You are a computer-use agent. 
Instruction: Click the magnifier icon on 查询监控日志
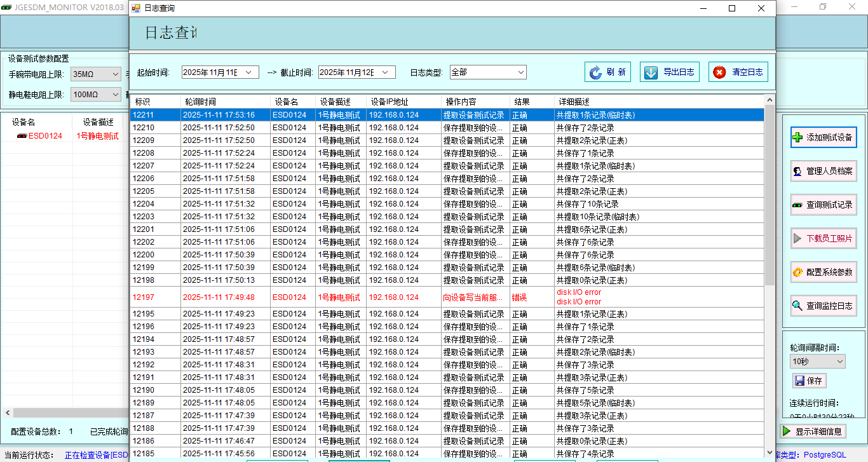797,306
